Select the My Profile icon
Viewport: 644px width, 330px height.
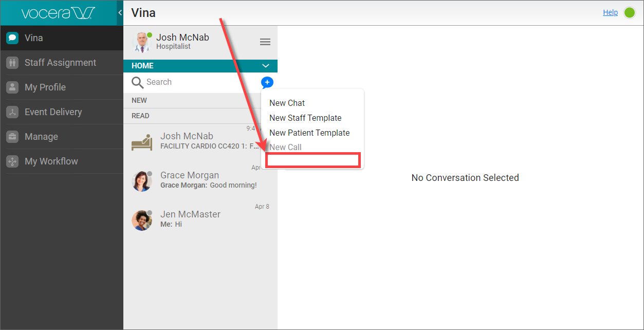point(12,87)
